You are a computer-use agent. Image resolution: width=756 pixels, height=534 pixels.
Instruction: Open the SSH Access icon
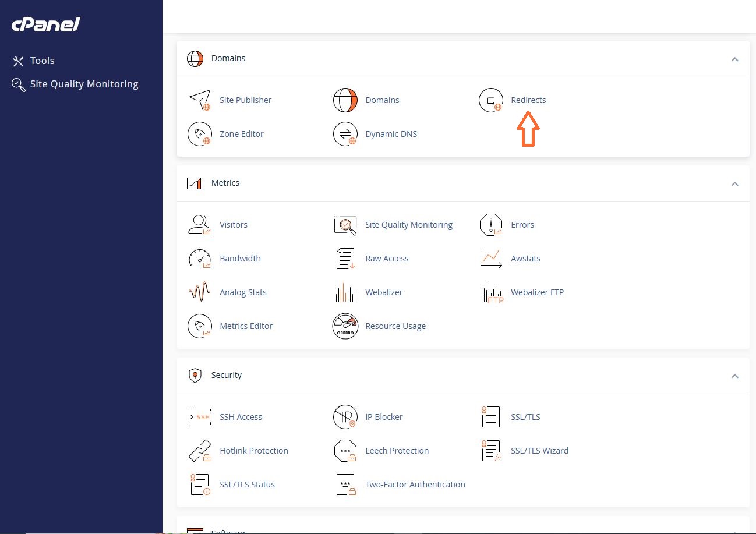click(199, 417)
